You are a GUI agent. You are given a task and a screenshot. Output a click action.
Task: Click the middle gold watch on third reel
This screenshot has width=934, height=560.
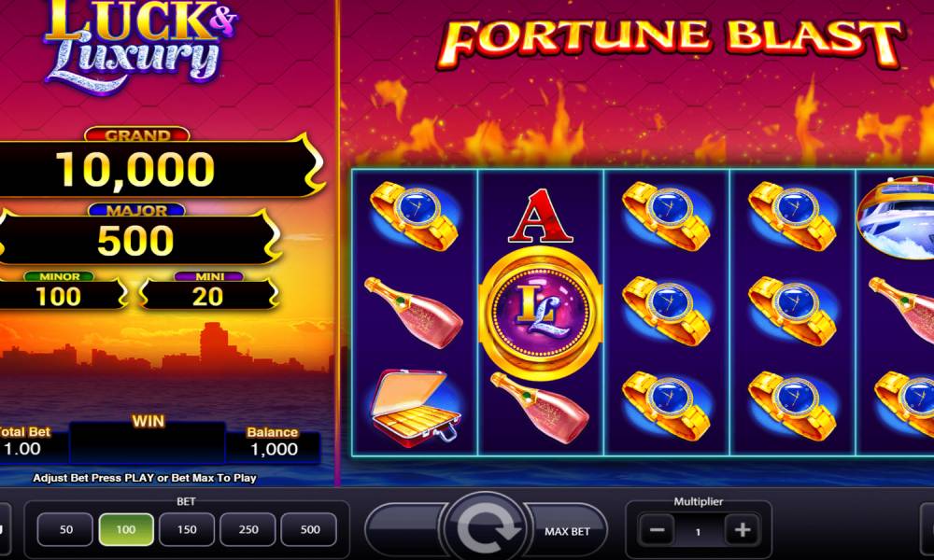[x=666, y=311]
